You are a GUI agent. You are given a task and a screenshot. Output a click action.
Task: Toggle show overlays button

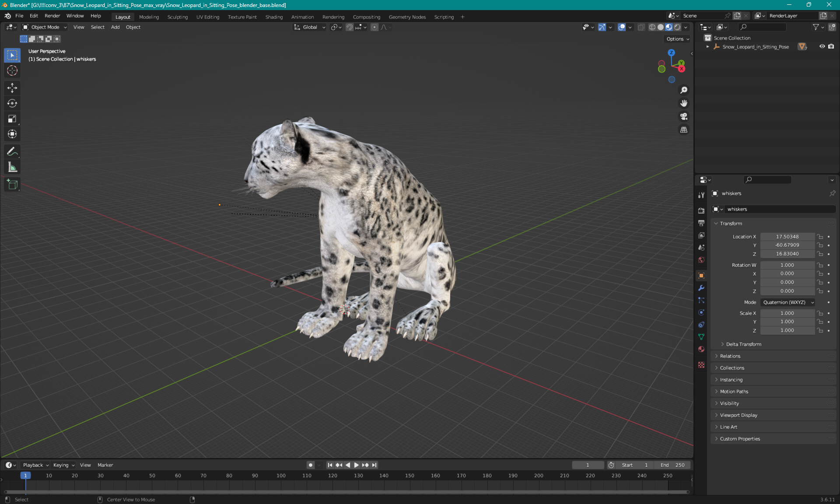coord(622,27)
